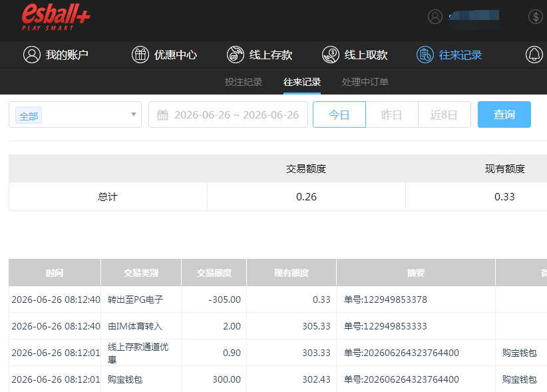Click the 我的账户 person icon
The height and width of the screenshot is (392, 547).
click(x=32, y=55)
